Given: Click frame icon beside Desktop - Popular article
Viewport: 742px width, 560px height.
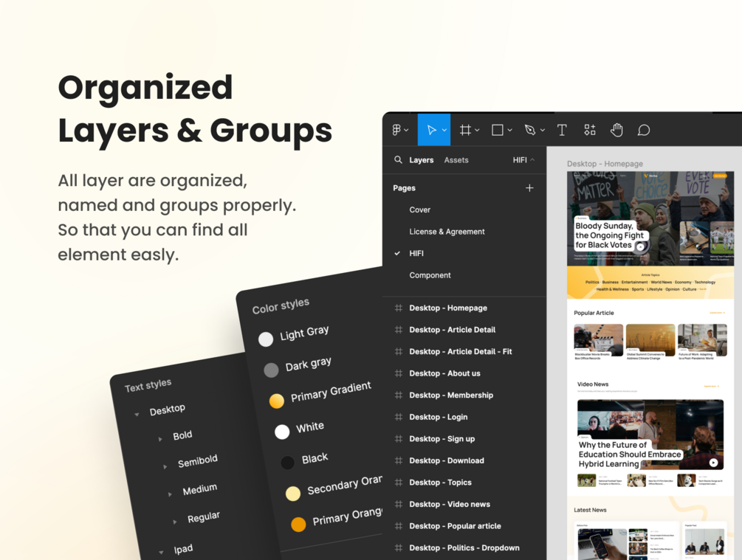Looking at the screenshot, I should 399,525.
